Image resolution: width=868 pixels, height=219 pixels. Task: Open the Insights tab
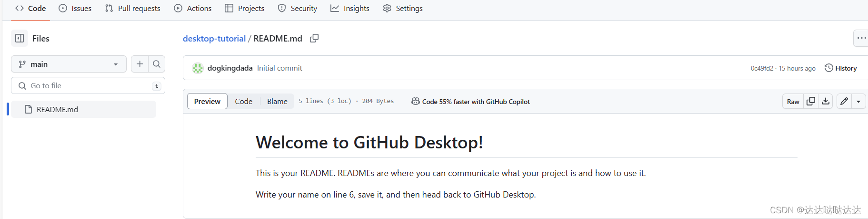pyautogui.click(x=350, y=9)
